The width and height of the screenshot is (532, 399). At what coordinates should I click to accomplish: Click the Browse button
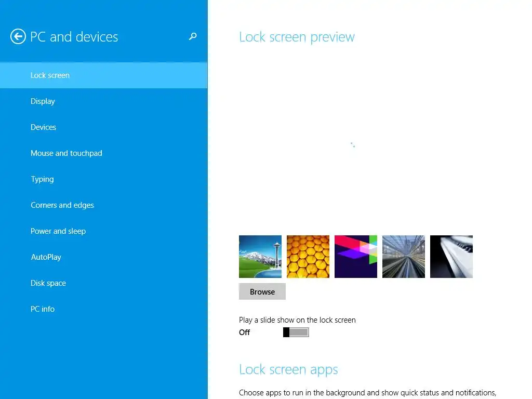[x=262, y=291]
